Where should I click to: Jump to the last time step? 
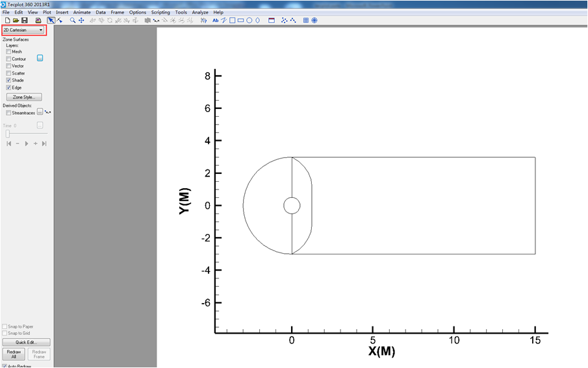(44, 143)
